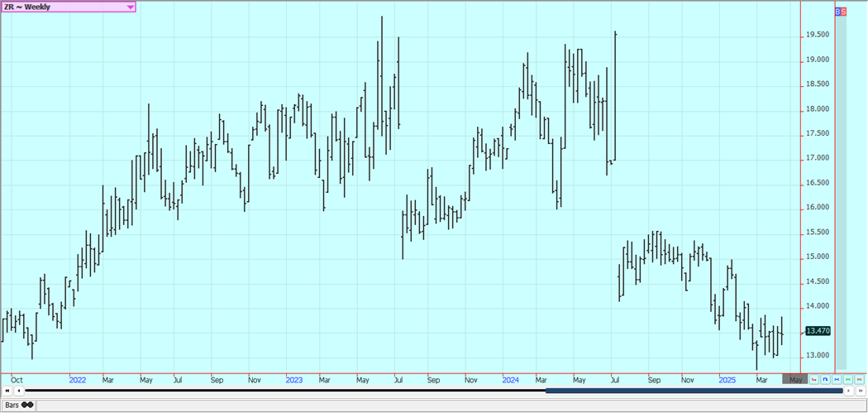The height and width of the screenshot is (413, 868).
Task: Click the 2025 year label on the time axis
Action: pyautogui.click(x=727, y=380)
